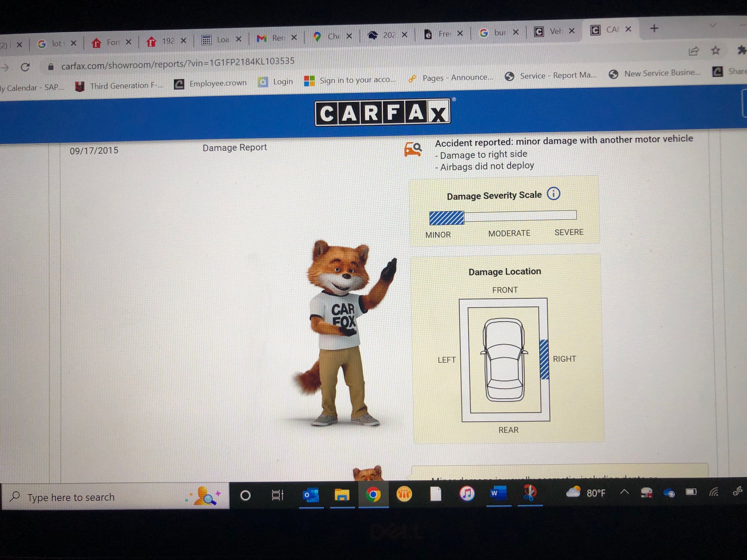The width and height of the screenshot is (747, 560).
Task: Open a new browser tab
Action: [x=654, y=28]
